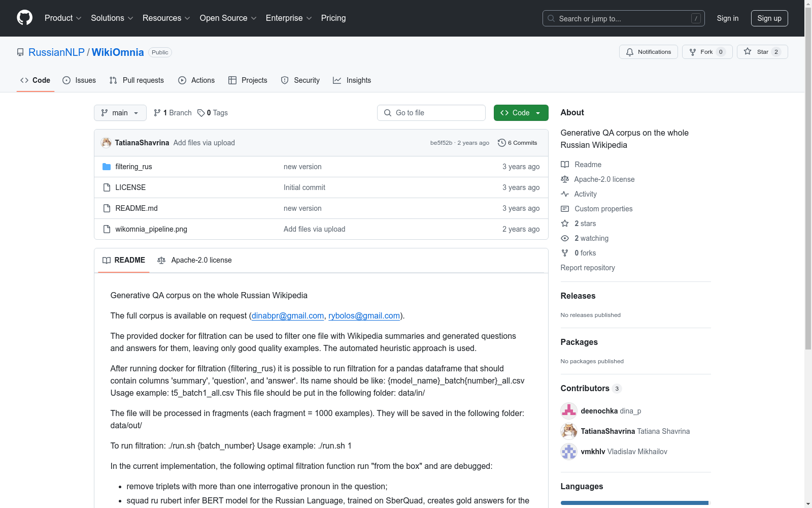Click the Report repository link
Screen dimensions: 812x508
click(588, 268)
